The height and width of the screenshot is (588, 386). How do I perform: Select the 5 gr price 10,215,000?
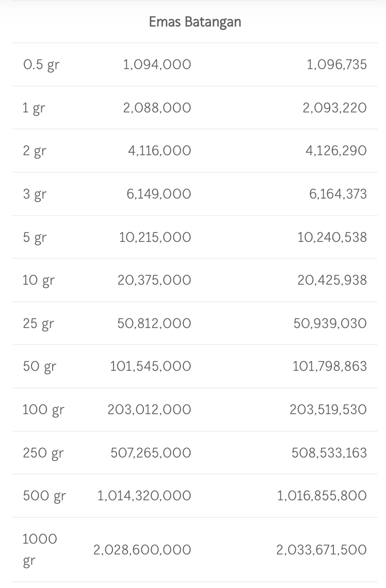(x=155, y=237)
